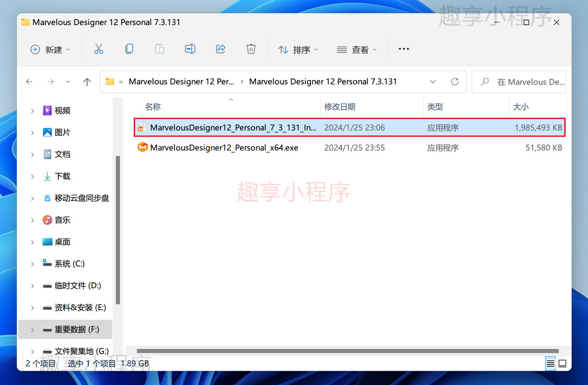Go forward with the right arrow

pyautogui.click(x=51, y=82)
